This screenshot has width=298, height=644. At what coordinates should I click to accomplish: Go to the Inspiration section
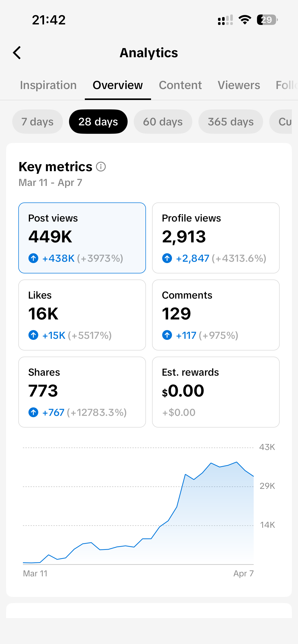point(48,85)
